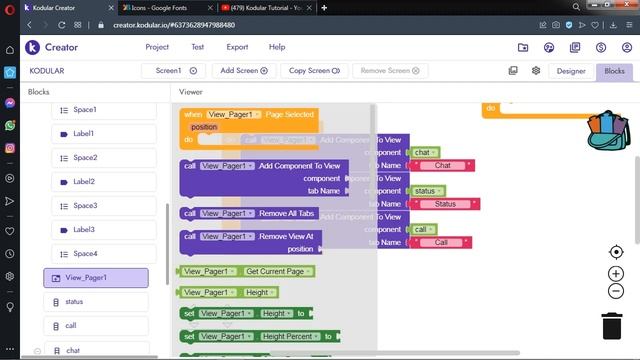The image size is (640, 360).
Task: Open the Get Current Page property dropdown
Action: [278, 271]
